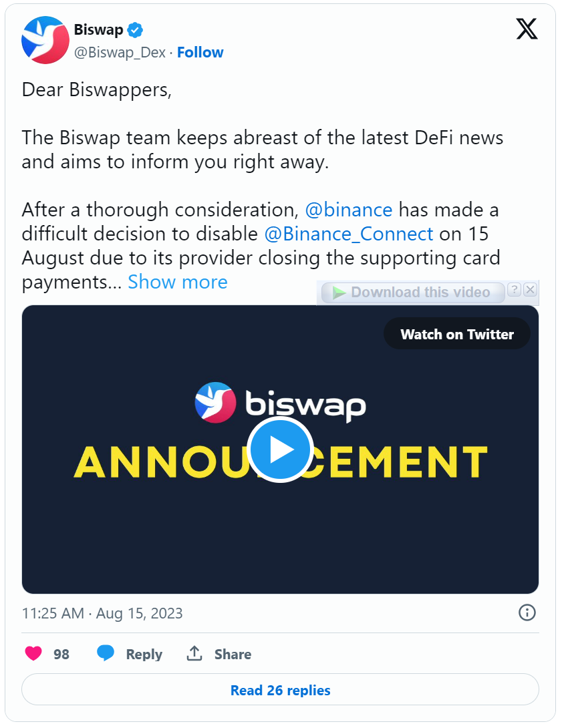The image size is (562, 728).
Task: Click the share upload icon
Action: (194, 654)
